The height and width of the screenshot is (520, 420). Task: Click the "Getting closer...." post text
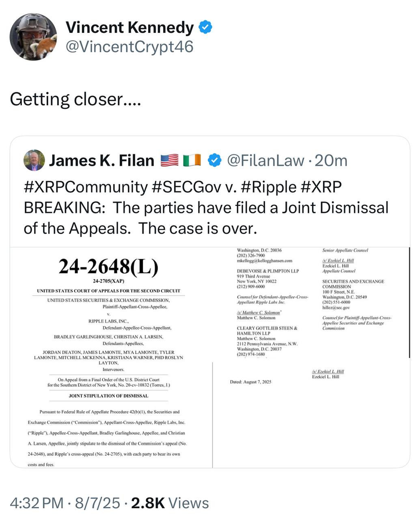click(x=75, y=99)
